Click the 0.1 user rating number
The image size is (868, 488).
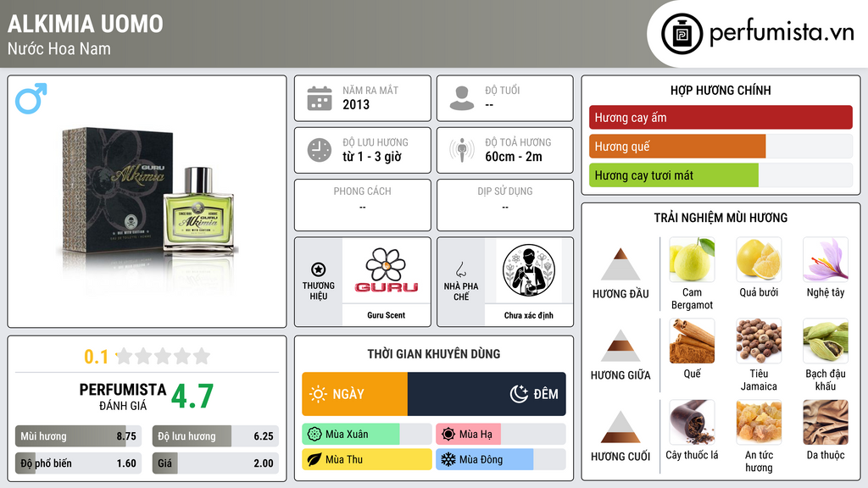(x=96, y=357)
